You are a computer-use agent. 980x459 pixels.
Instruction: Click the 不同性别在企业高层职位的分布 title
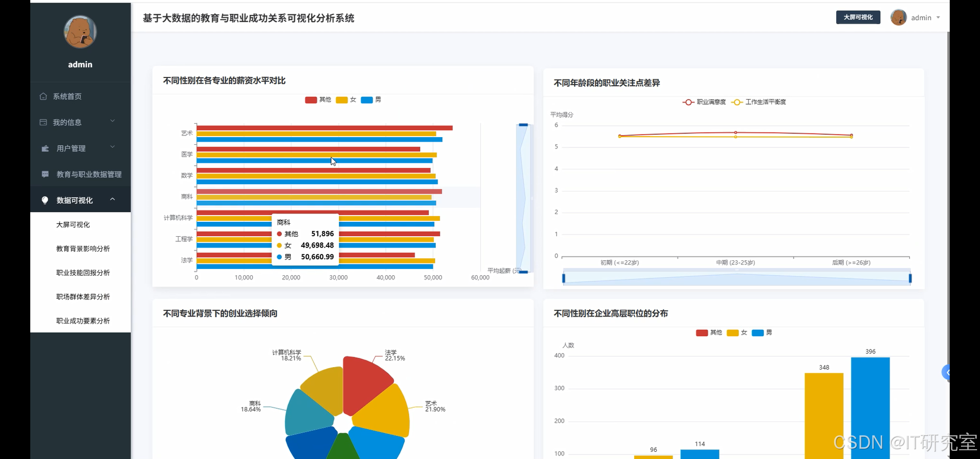coord(611,313)
